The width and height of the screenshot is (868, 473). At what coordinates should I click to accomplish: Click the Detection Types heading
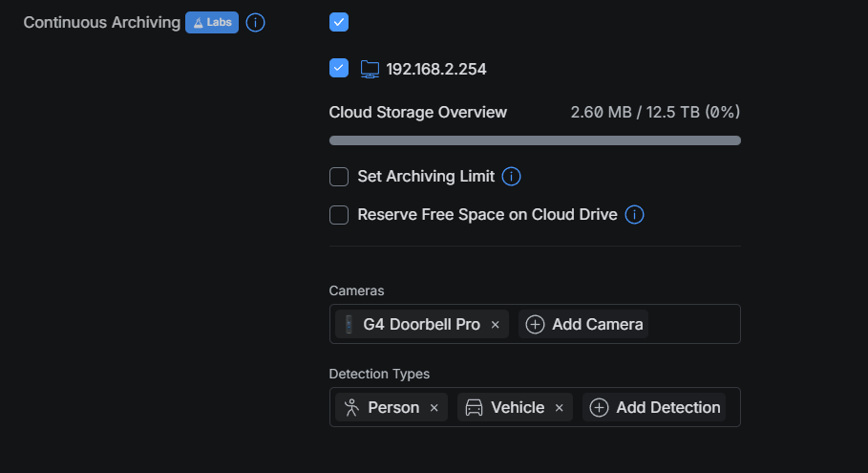379,374
